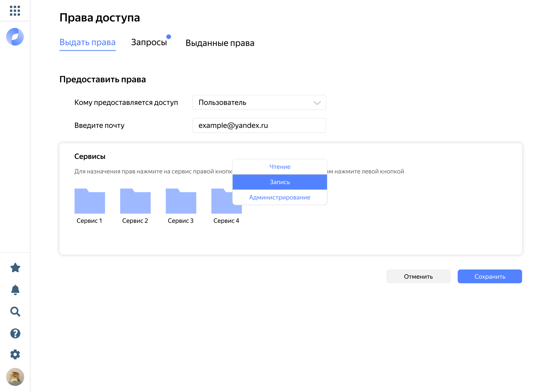Viewport: 552px width, 392px height.
Task: Click the search magnifier icon
Action: pyautogui.click(x=15, y=312)
